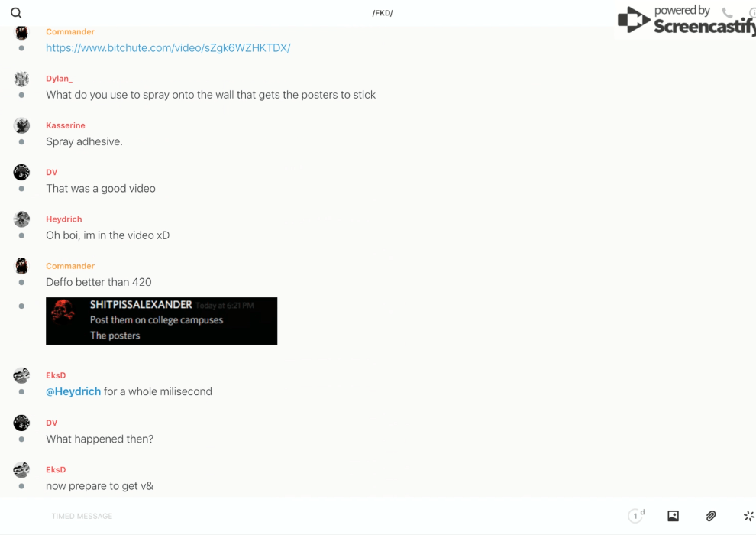Click DV's avatar beside 'What happened then?'
This screenshot has height=535, width=756.
coord(21,423)
